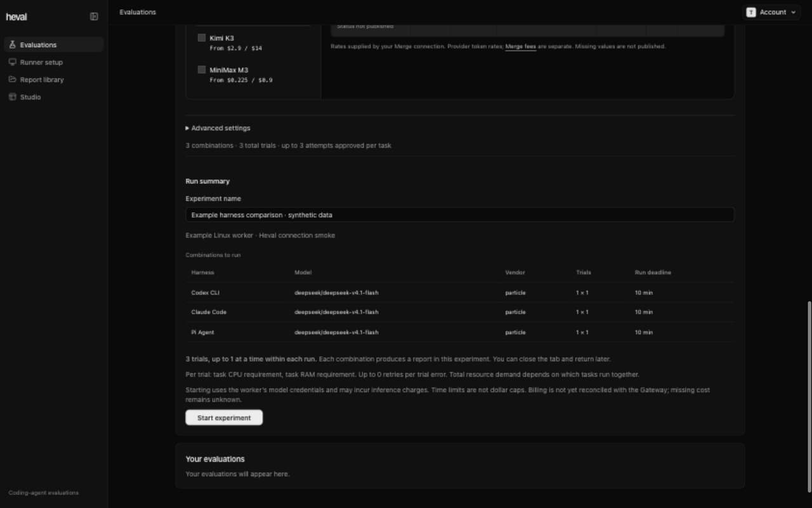Click the model name in the Codex CLI row
This screenshot has height=508, width=812.
tap(336, 293)
